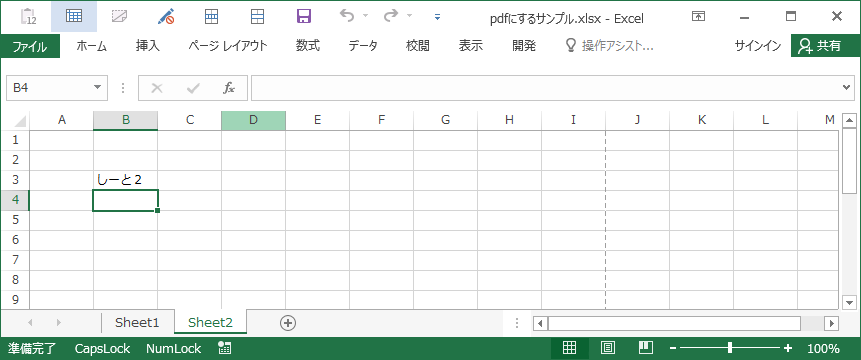This screenshot has width=861, height=360.
Task: Add a new sheet with plus button
Action: coord(288,323)
